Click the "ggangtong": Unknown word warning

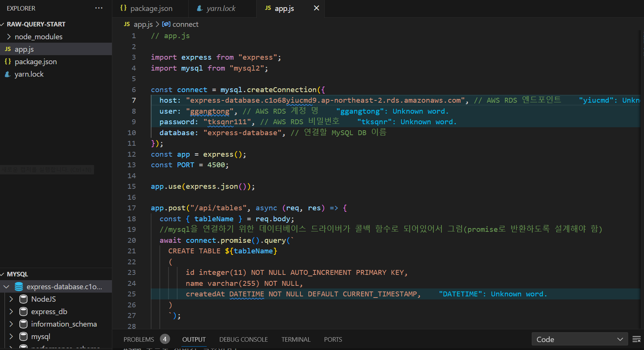392,111
